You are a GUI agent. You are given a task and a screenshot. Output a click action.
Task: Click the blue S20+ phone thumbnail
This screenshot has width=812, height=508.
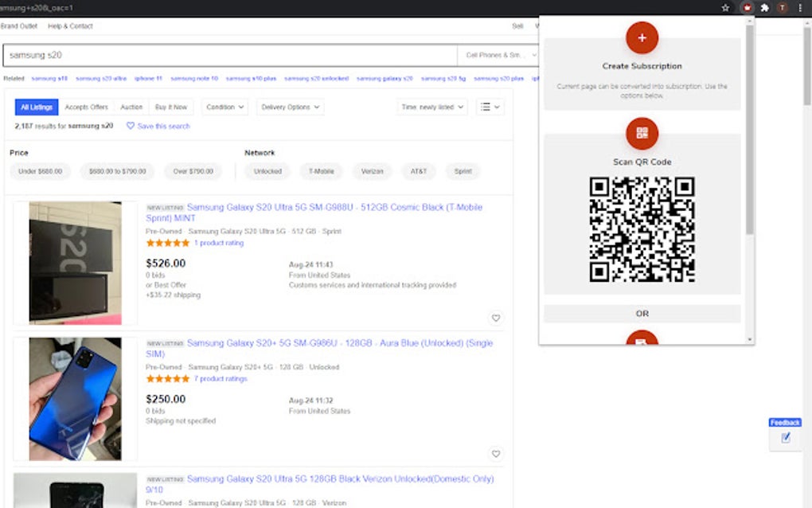click(75, 399)
